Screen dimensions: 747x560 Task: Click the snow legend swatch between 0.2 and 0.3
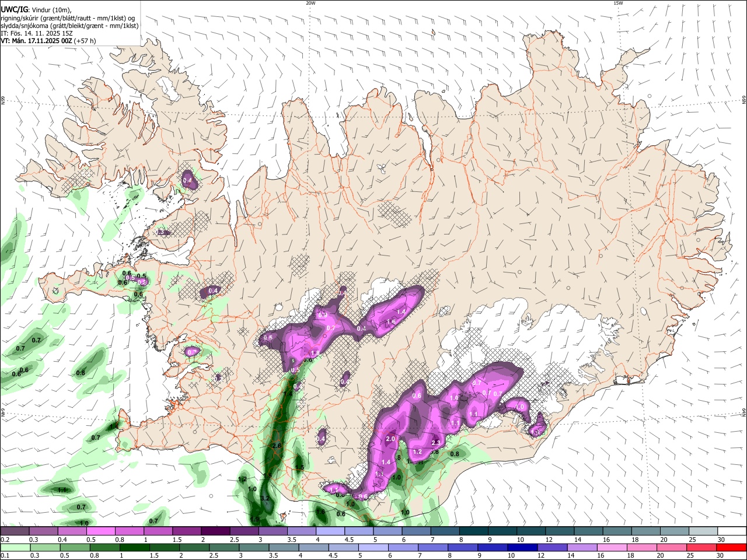pyautogui.click(x=15, y=531)
